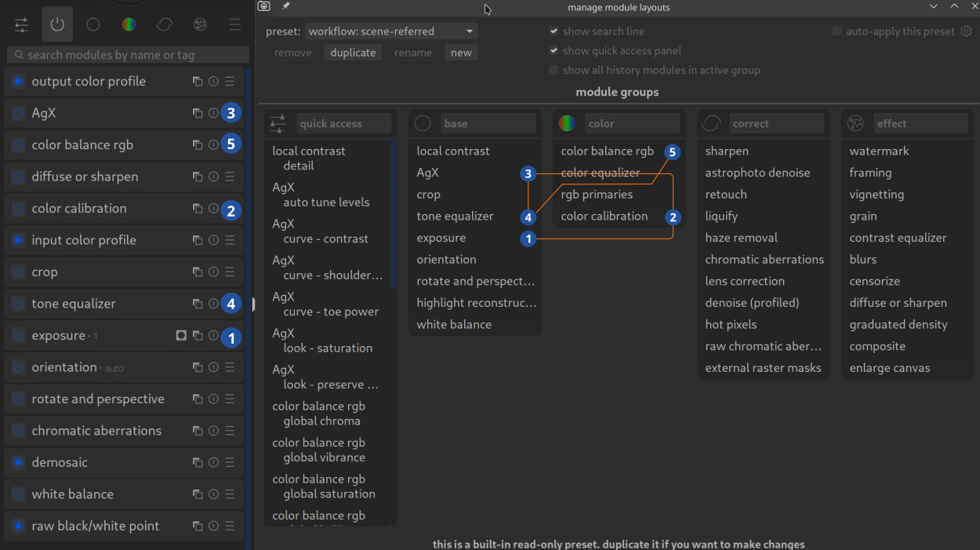This screenshot has height=550, width=980.
Task: Toggle the diffuse or sharpen module power button
Action: coord(18,177)
